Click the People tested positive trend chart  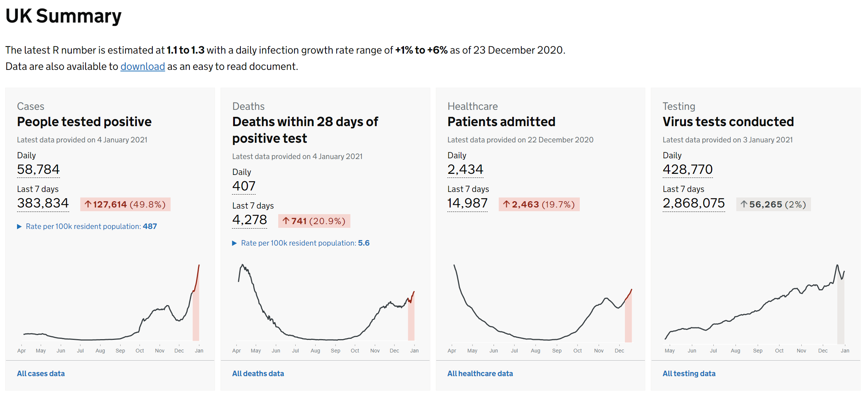coord(110,307)
